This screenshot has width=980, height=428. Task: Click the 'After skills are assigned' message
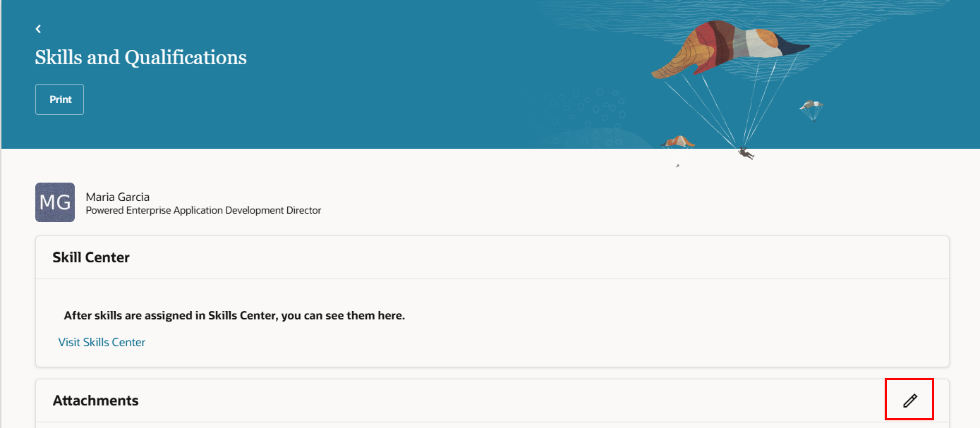(234, 316)
